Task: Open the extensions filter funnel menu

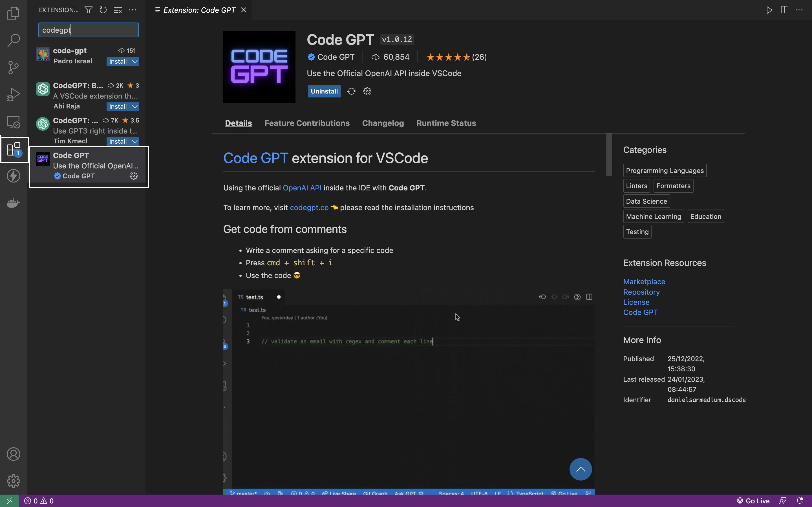Action: [x=88, y=10]
